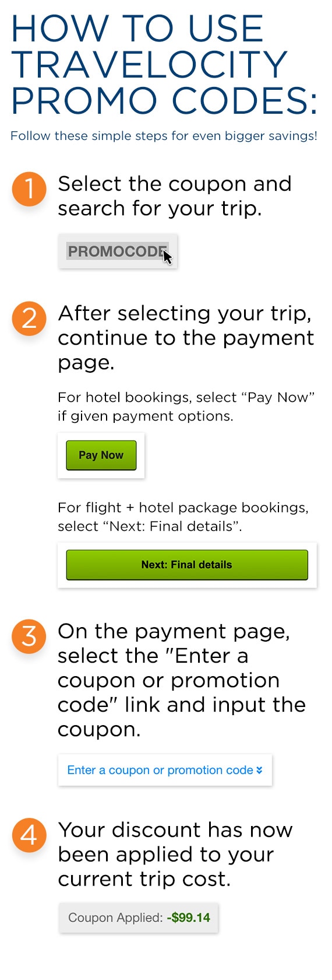
Task: Click the After selecting your trip instruction
Action: [x=186, y=338]
